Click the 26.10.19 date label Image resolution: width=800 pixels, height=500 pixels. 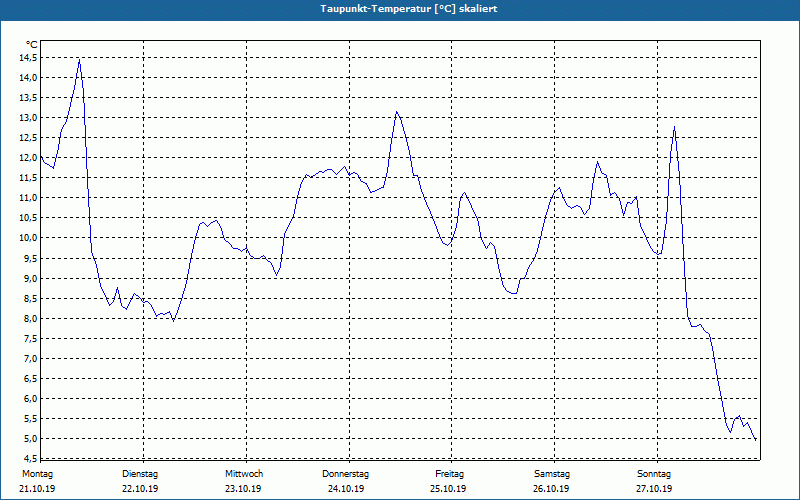click(551, 489)
